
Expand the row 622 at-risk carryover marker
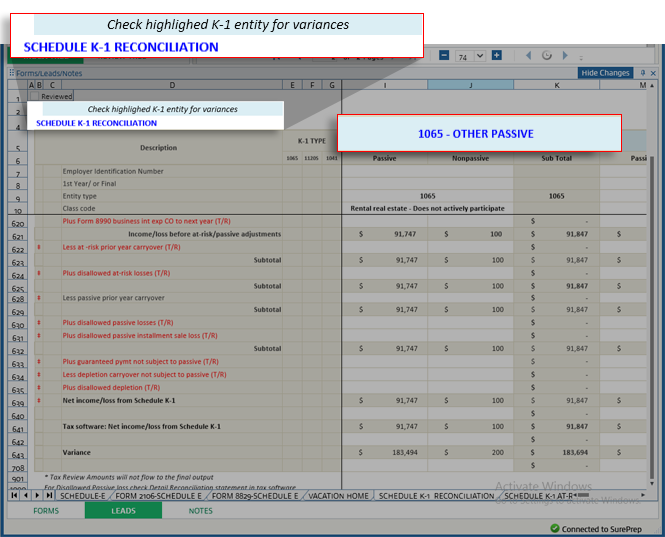click(39, 247)
